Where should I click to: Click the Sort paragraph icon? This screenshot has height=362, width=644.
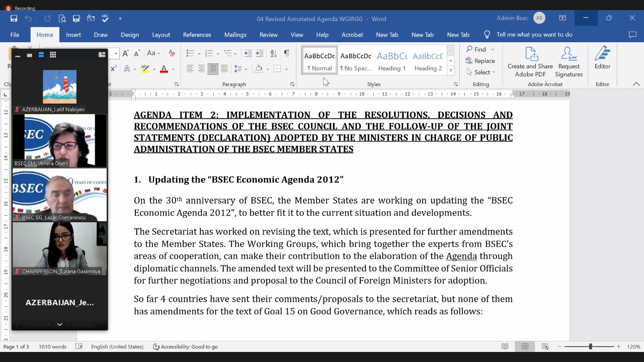coord(273,53)
